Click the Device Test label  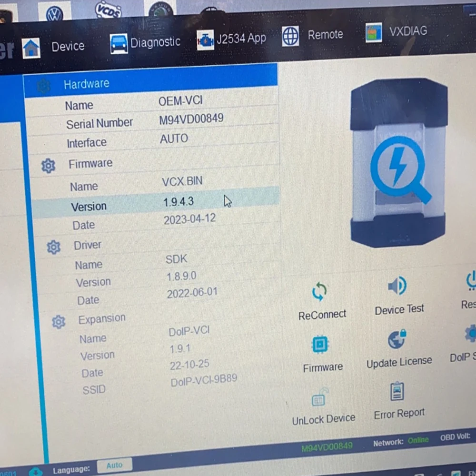coord(399,310)
